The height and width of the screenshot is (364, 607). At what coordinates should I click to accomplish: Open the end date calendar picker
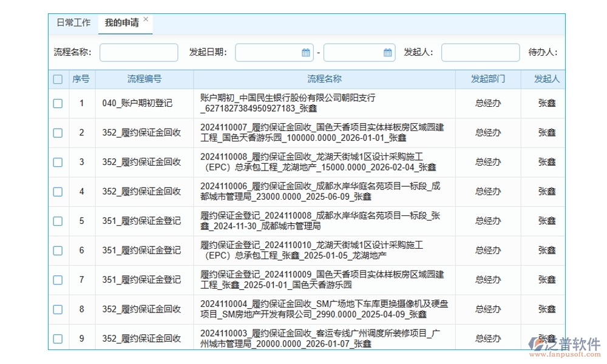coord(387,52)
